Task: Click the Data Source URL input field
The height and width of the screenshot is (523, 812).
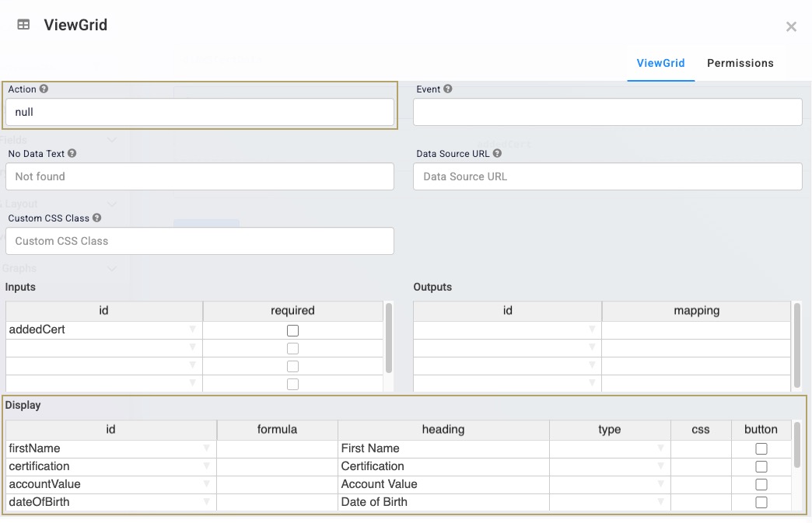Action: [607, 176]
